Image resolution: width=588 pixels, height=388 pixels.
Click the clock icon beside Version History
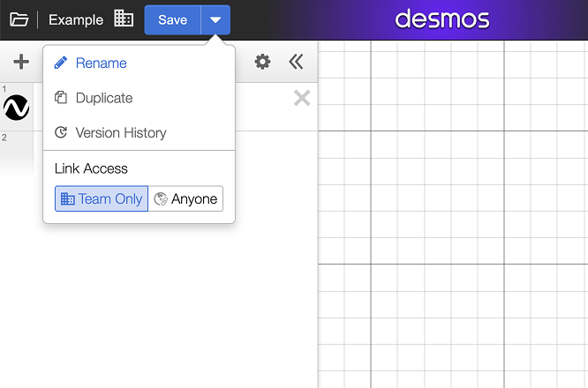61,132
